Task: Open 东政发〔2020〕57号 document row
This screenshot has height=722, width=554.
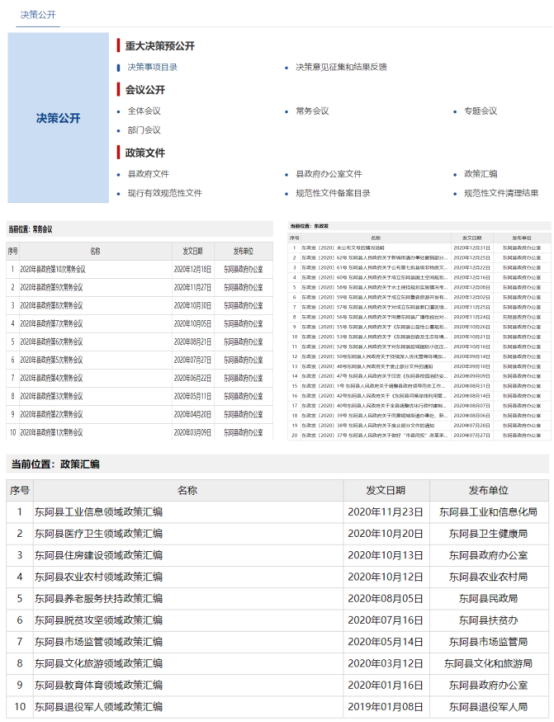Action: click(374, 307)
